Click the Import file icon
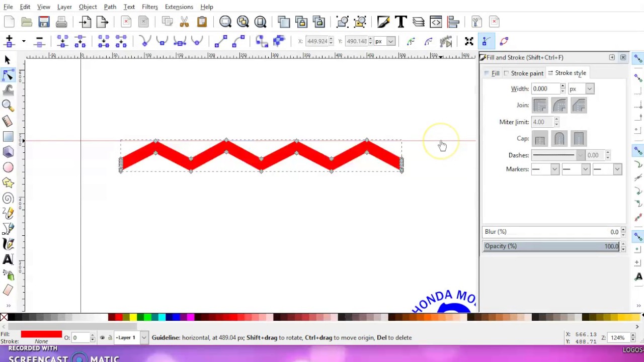 pyautogui.click(x=85, y=22)
